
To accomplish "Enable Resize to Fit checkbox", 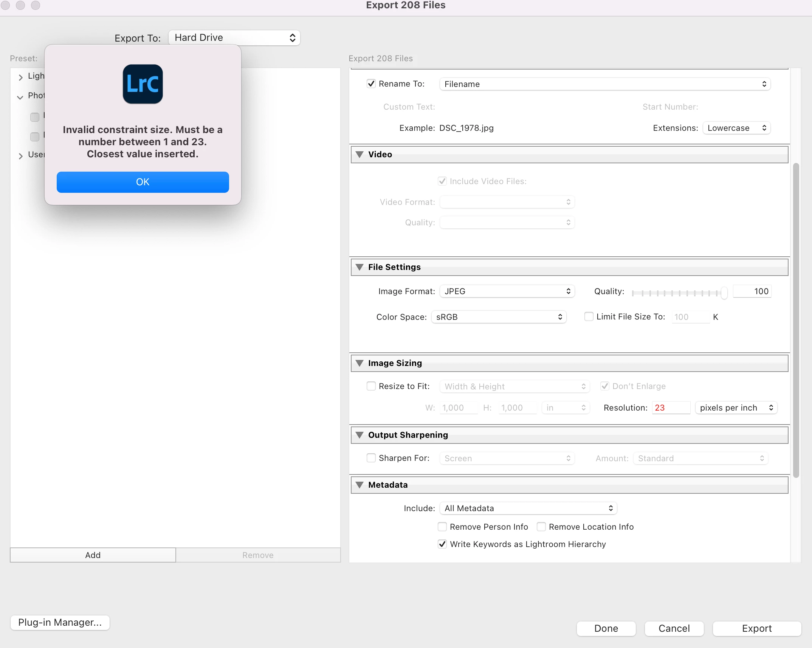I will click(371, 386).
